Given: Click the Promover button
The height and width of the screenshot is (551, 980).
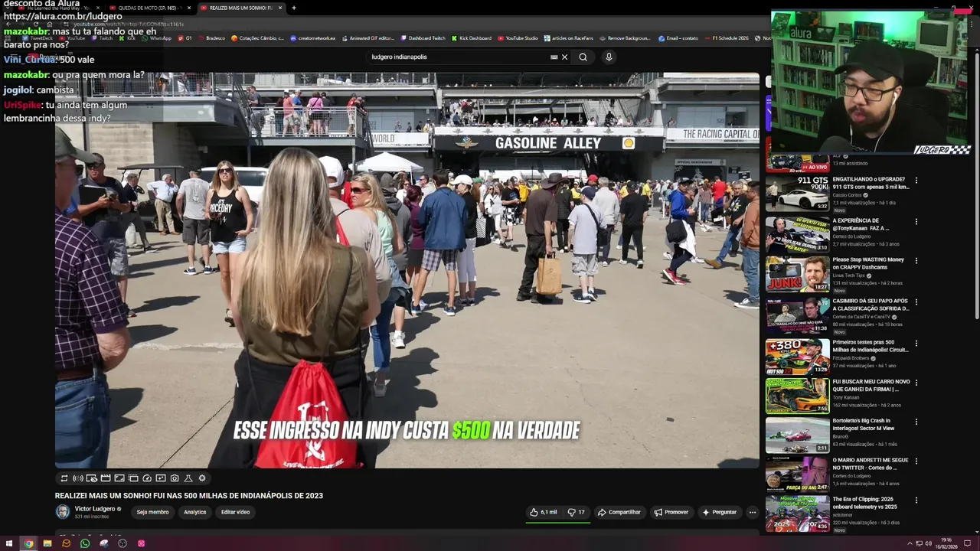Looking at the screenshot, I should (x=671, y=512).
